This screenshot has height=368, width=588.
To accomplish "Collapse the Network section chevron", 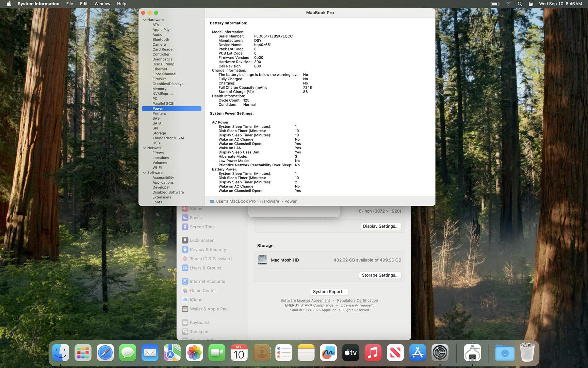I will click(144, 148).
